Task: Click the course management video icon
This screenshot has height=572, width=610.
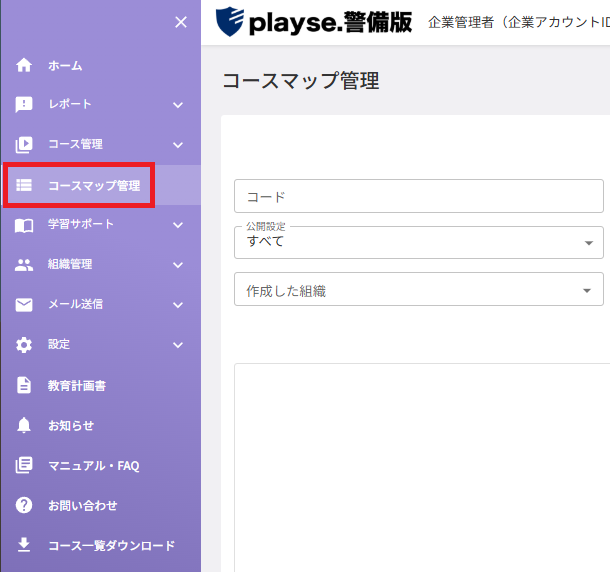Action: tap(24, 145)
